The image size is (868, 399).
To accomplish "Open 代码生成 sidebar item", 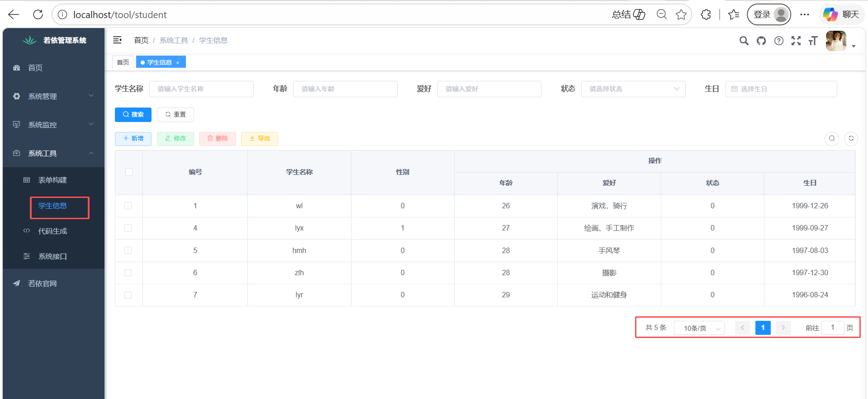I will pyautogui.click(x=53, y=231).
